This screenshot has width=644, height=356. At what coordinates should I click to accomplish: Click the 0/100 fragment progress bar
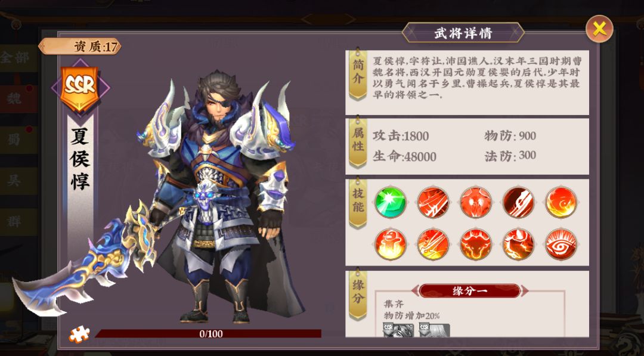(208, 334)
